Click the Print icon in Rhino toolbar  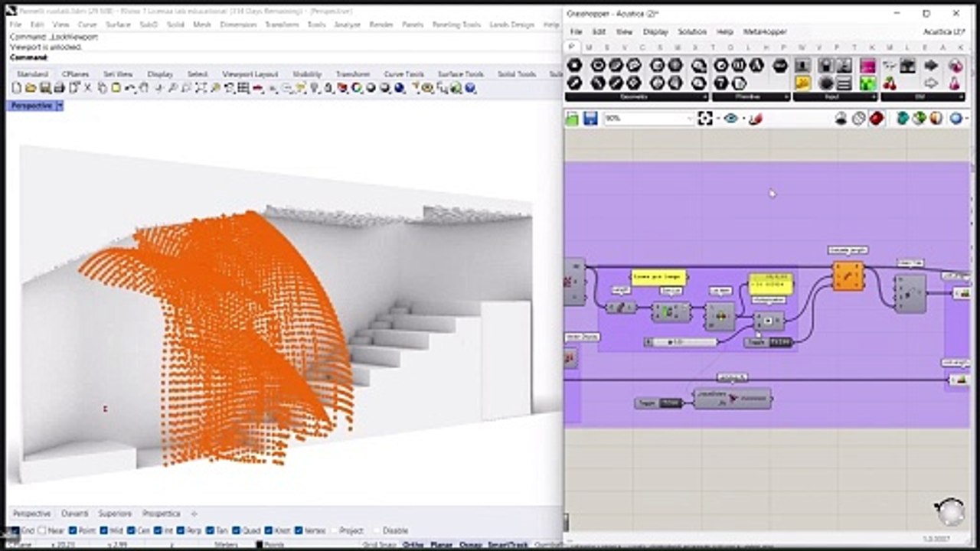tap(59, 89)
